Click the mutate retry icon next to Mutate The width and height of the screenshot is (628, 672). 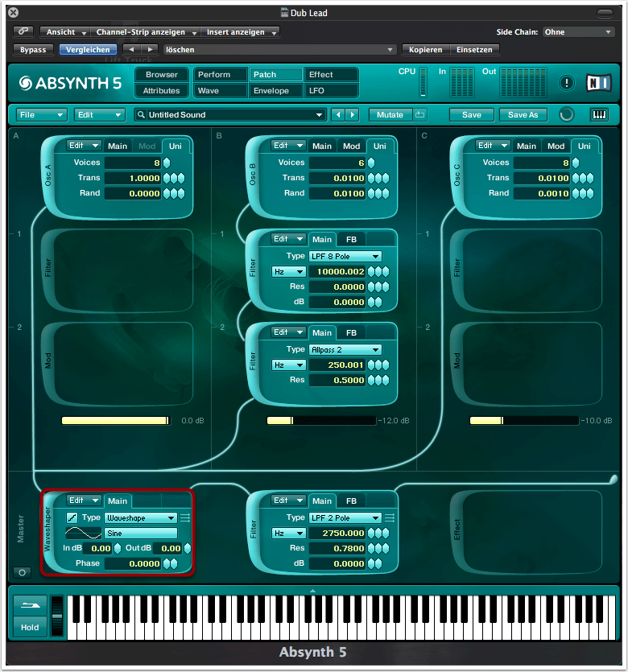pyautogui.click(x=419, y=114)
